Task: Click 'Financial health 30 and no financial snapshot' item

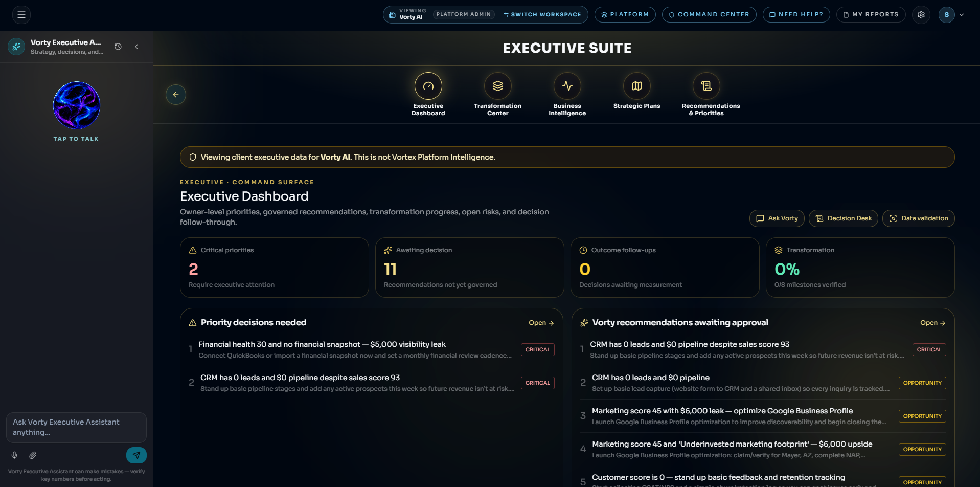Action: click(x=372, y=349)
